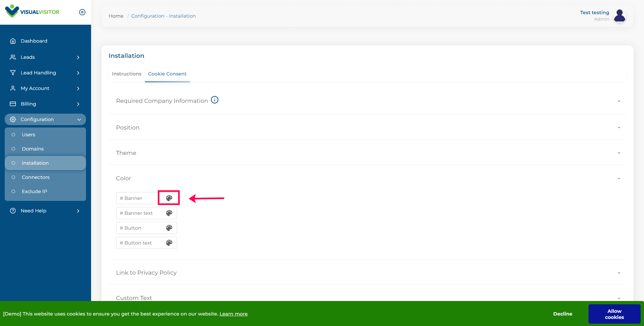The height and width of the screenshot is (326, 644).
Task: Expand the Link to Privacy Policy arrow
Action: [619, 273]
